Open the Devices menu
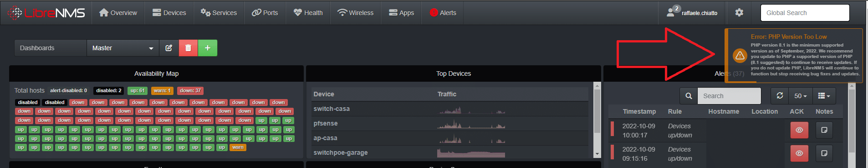This screenshot has height=168, width=868. [x=169, y=13]
